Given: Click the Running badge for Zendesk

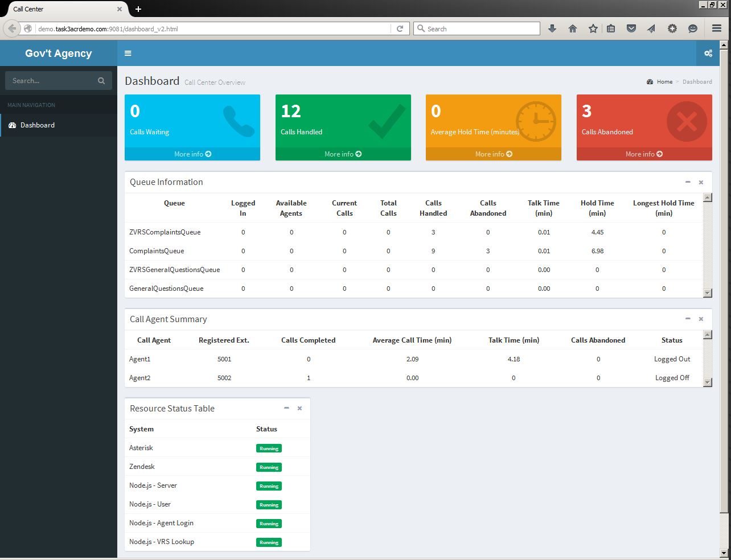Looking at the screenshot, I should click(269, 467).
